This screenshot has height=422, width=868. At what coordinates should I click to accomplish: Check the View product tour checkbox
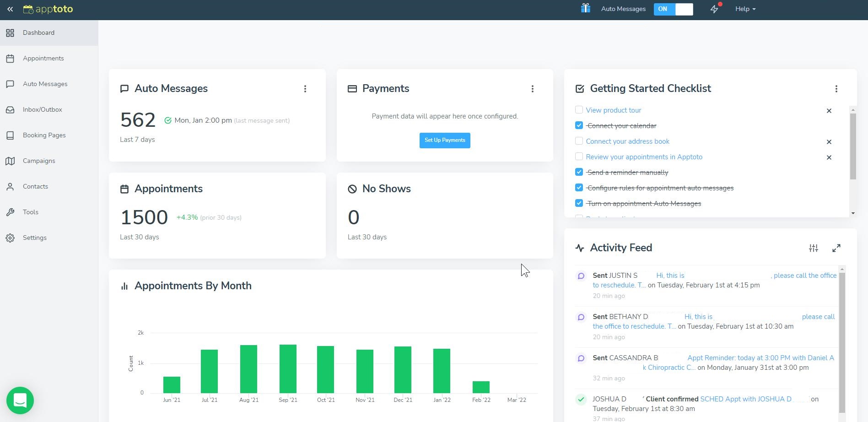(579, 110)
